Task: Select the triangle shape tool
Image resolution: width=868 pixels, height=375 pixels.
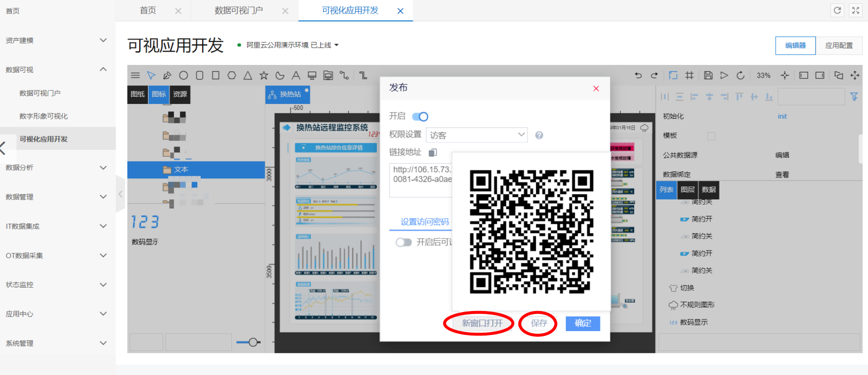Action: click(248, 75)
